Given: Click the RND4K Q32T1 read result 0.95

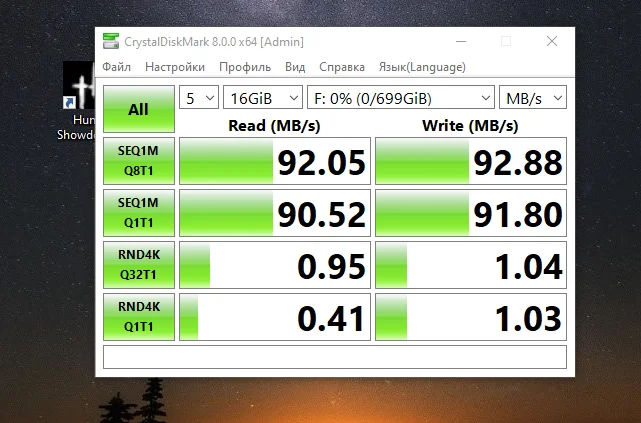Looking at the screenshot, I should 275,265.
